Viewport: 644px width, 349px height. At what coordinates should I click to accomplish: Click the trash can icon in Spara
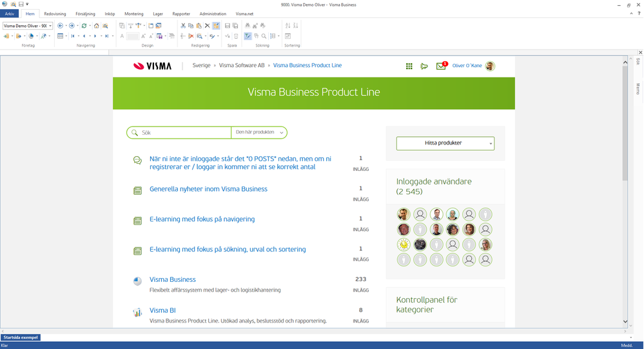[x=236, y=36]
